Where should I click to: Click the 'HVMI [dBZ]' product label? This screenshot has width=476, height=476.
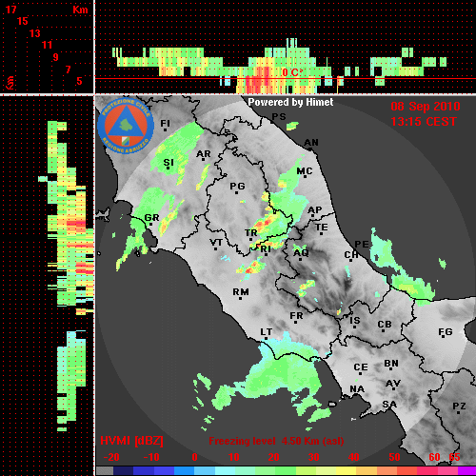tap(131, 441)
